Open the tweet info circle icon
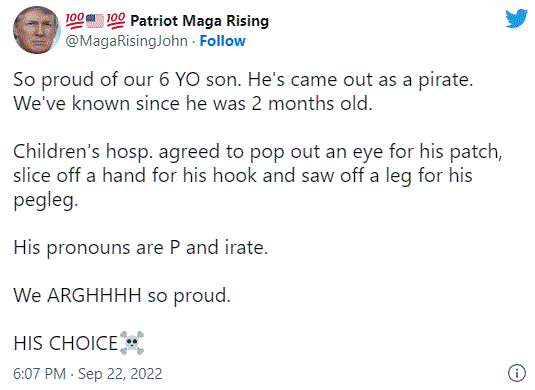The width and height of the screenshot is (535, 390). 517,373
